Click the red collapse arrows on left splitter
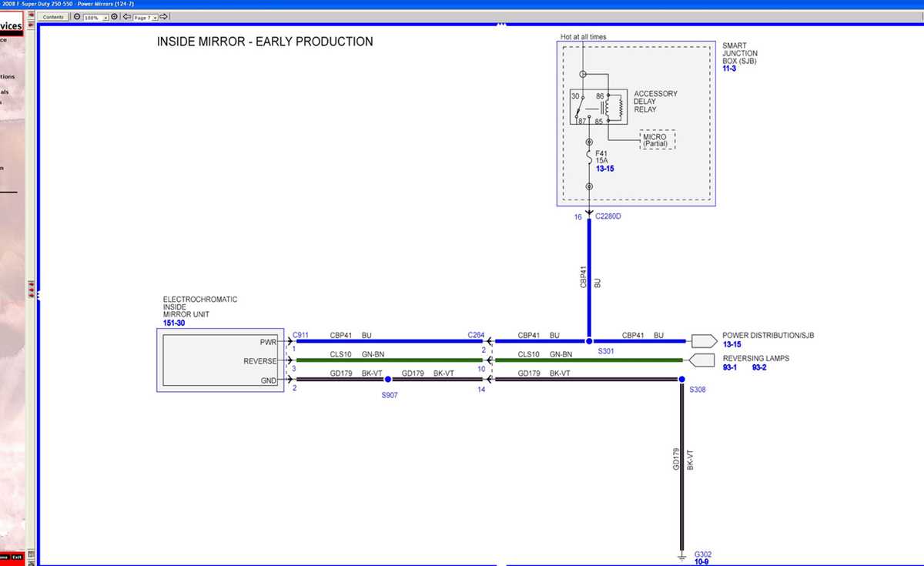Viewport: 924px width, 566px height. pyautogui.click(x=32, y=290)
